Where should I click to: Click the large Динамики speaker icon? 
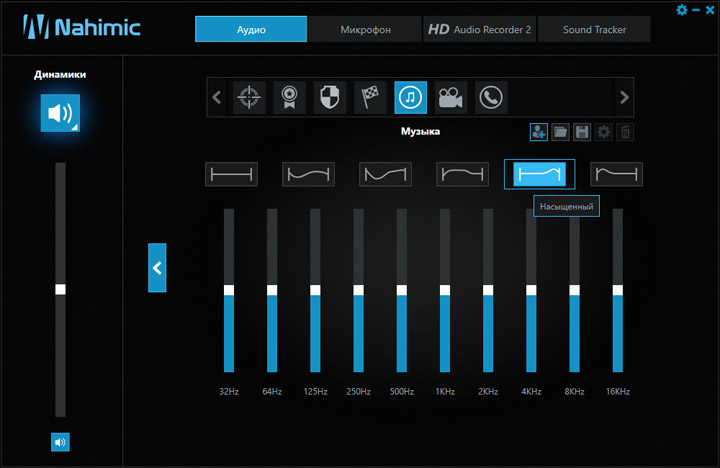pos(60,113)
